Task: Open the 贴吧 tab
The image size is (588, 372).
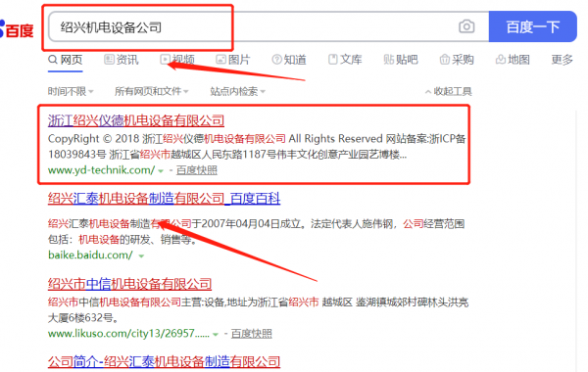Action: pos(401,60)
